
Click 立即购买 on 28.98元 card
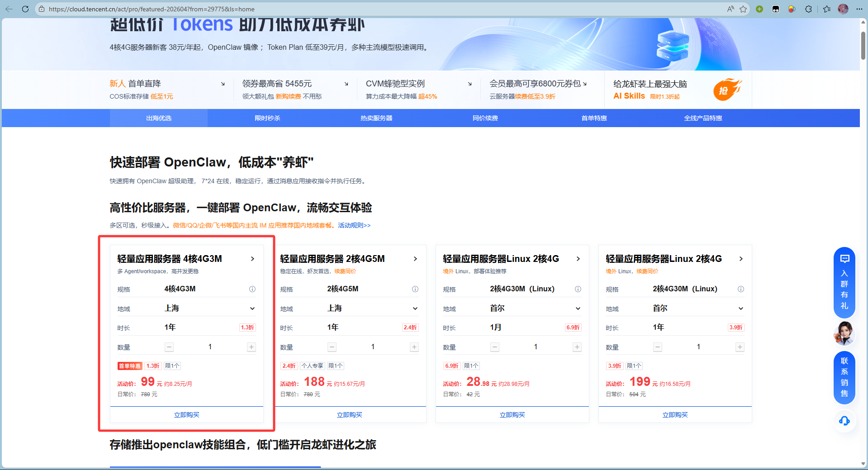pos(512,415)
